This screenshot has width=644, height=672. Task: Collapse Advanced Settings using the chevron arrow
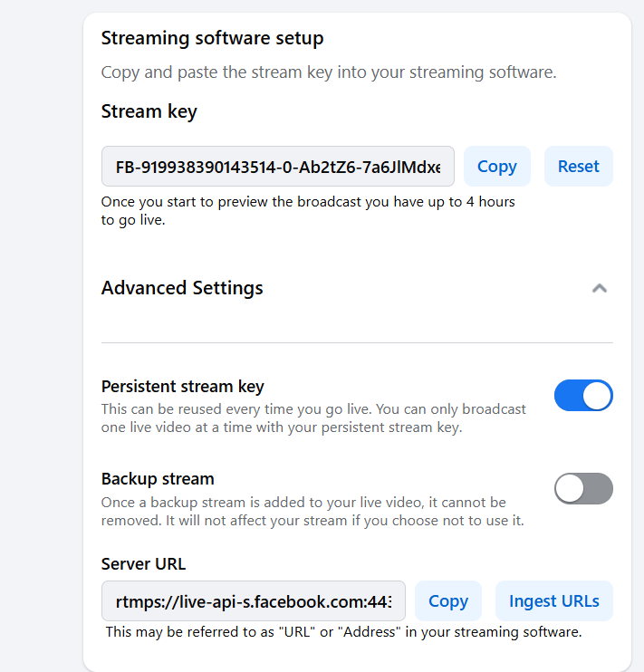[x=599, y=288]
